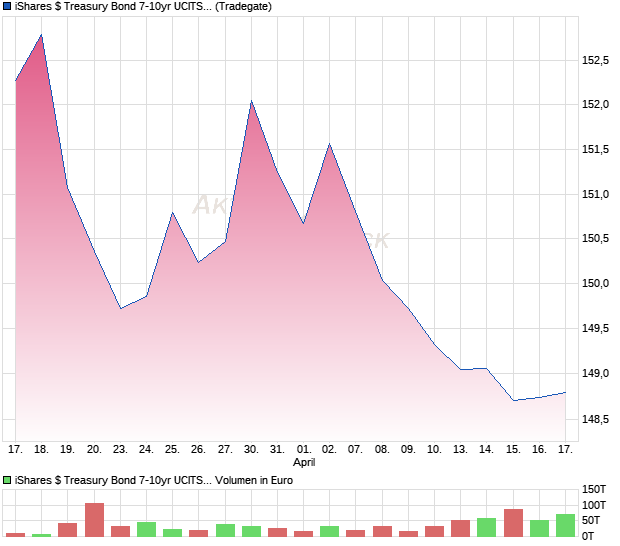
Task: Click the 24. date label on the x-axis
Action: (x=146, y=450)
